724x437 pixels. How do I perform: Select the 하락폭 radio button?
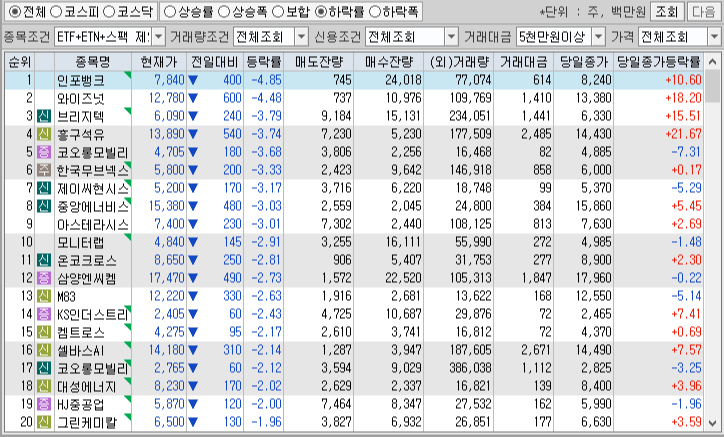tap(375, 12)
